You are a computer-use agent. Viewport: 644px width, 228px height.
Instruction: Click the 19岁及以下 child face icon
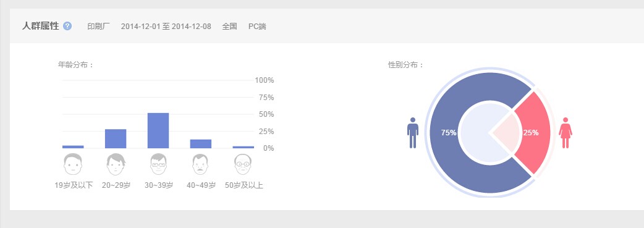click(73, 164)
